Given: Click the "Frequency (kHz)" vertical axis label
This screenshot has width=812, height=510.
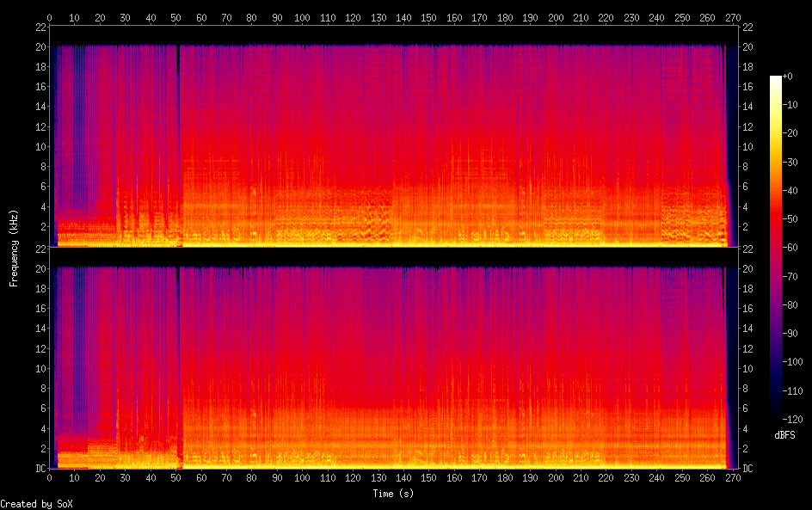Looking at the screenshot, I should (x=14, y=248).
